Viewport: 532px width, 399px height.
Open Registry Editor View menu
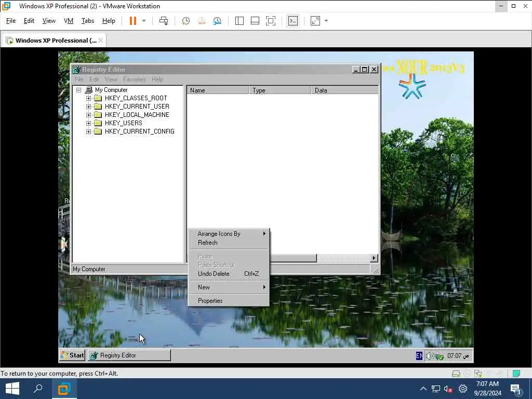tap(111, 79)
